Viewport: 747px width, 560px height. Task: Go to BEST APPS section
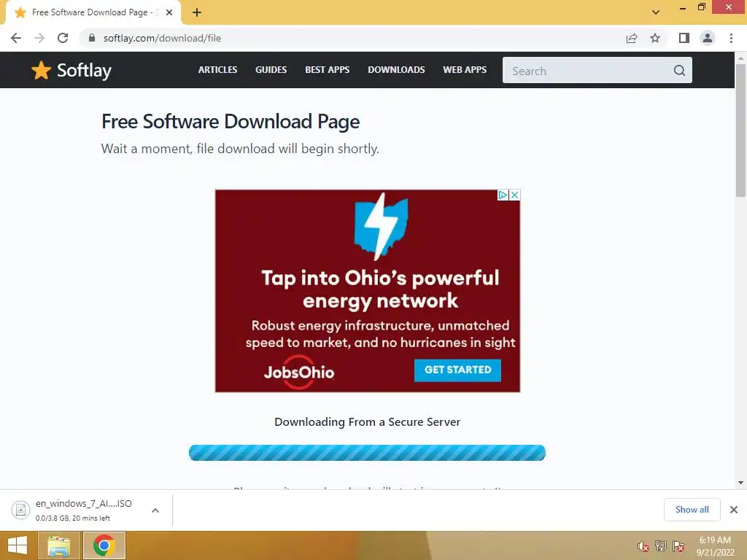(x=328, y=70)
